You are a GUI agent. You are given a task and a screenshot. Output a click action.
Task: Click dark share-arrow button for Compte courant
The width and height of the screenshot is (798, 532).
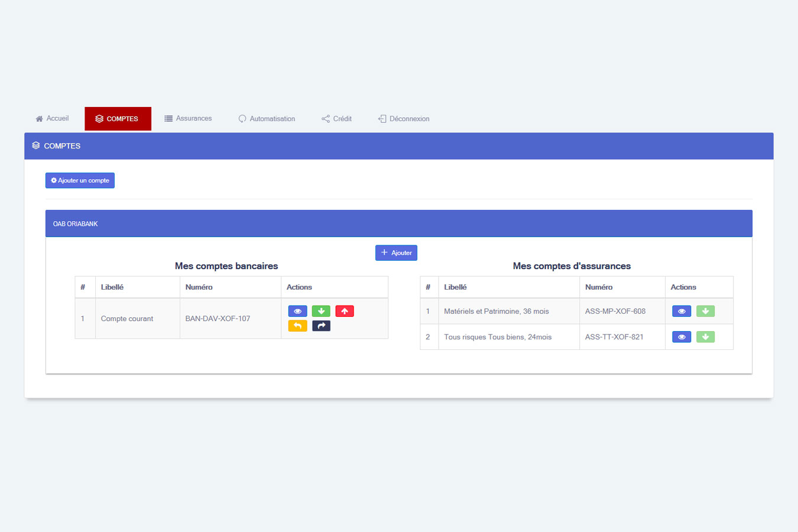321,326
